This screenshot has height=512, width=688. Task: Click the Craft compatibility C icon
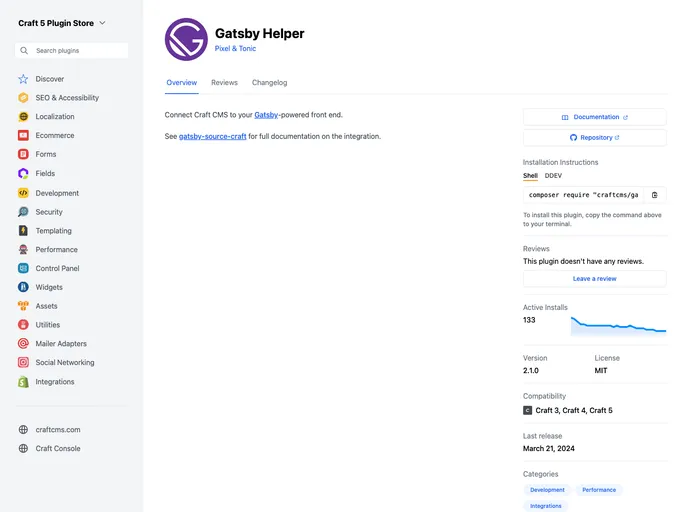coord(527,410)
